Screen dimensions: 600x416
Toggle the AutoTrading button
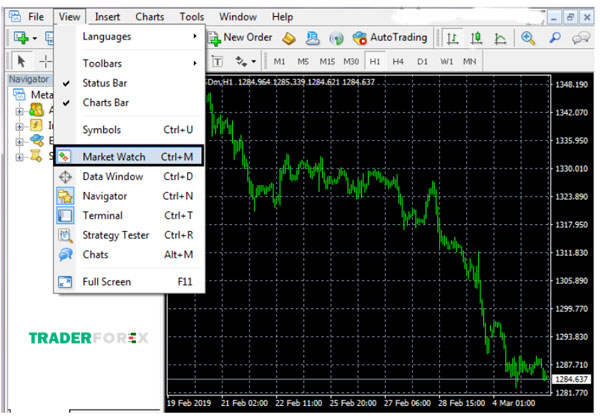[x=390, y=38]
